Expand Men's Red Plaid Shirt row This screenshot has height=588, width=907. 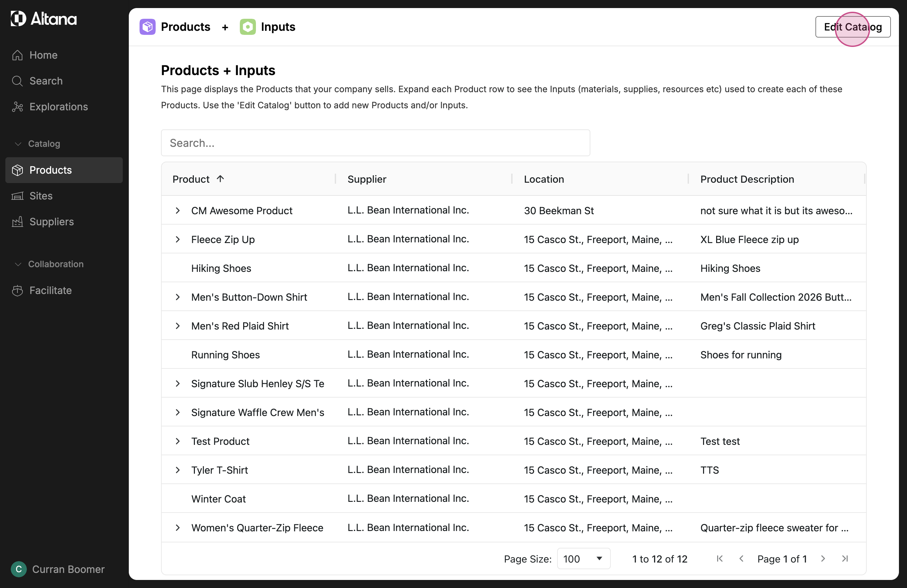pos(177,326)
